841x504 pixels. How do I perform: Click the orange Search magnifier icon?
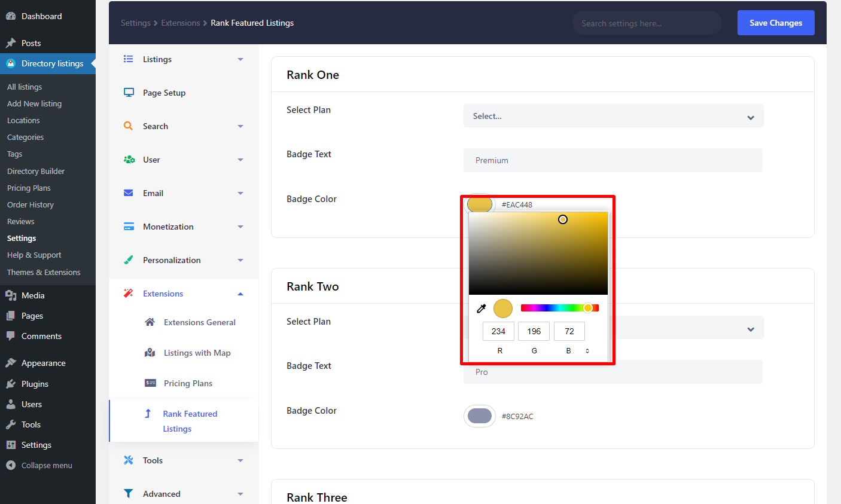(128, 126)
